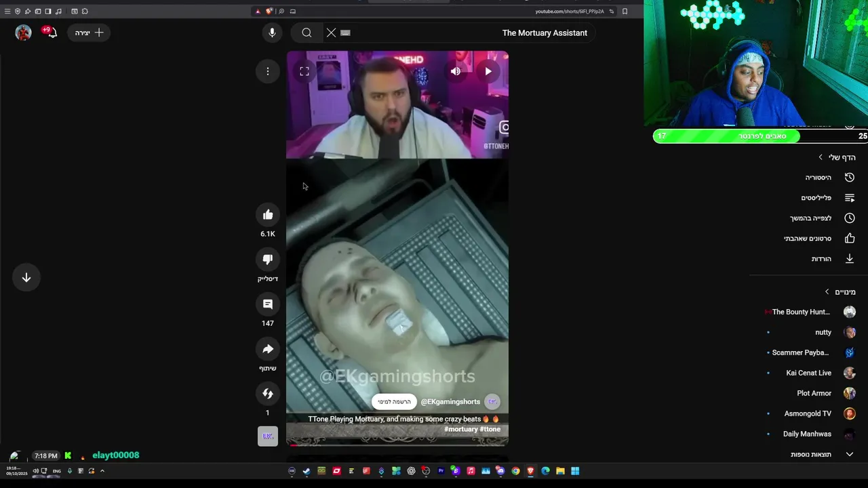The width and height of the screenshot is (868, 488).
Task: Open the on-screen keyboard icon in search
Action: (346, 33)
